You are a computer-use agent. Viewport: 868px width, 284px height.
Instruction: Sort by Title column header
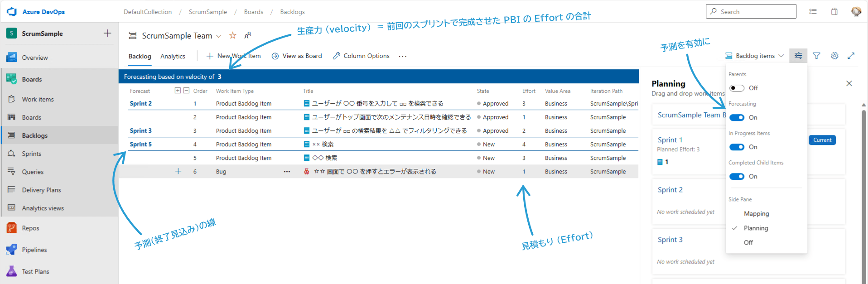(308, 91)
